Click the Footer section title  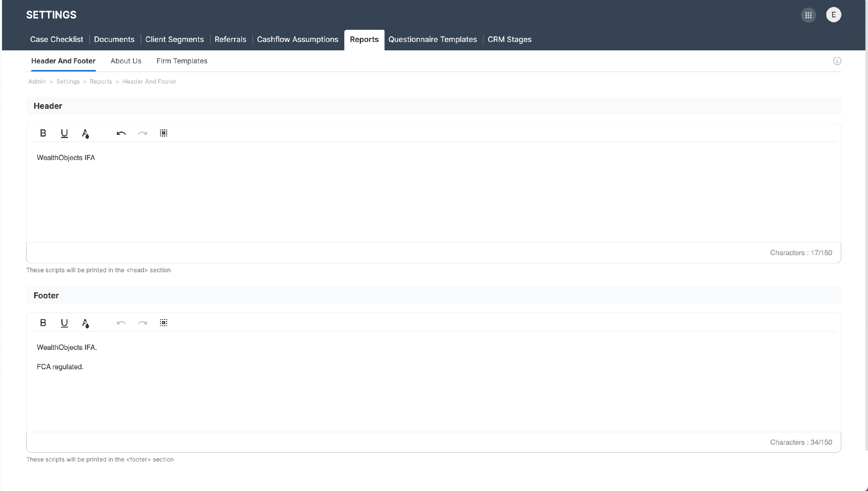46,296
